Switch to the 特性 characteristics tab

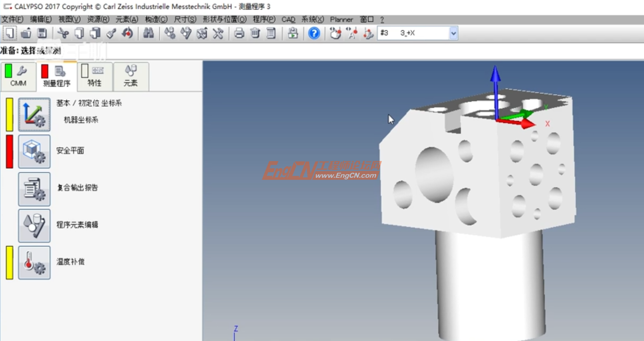(94, 76)
